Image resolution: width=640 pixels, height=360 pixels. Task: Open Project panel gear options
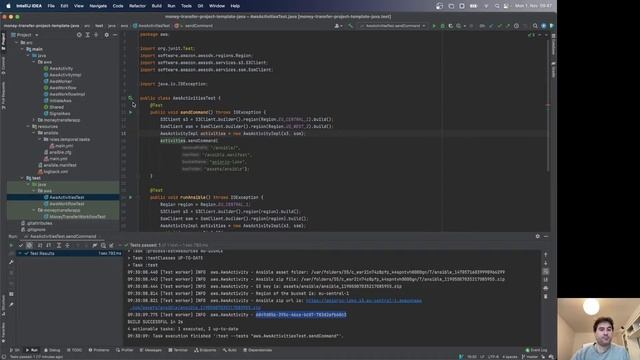coord(107,35)
